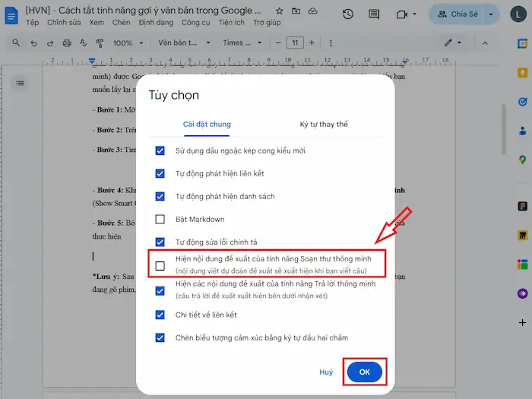Uncheck Tự động phát hiện liên kết
Viewport: 532px width, 399px height.
[160, 173]
